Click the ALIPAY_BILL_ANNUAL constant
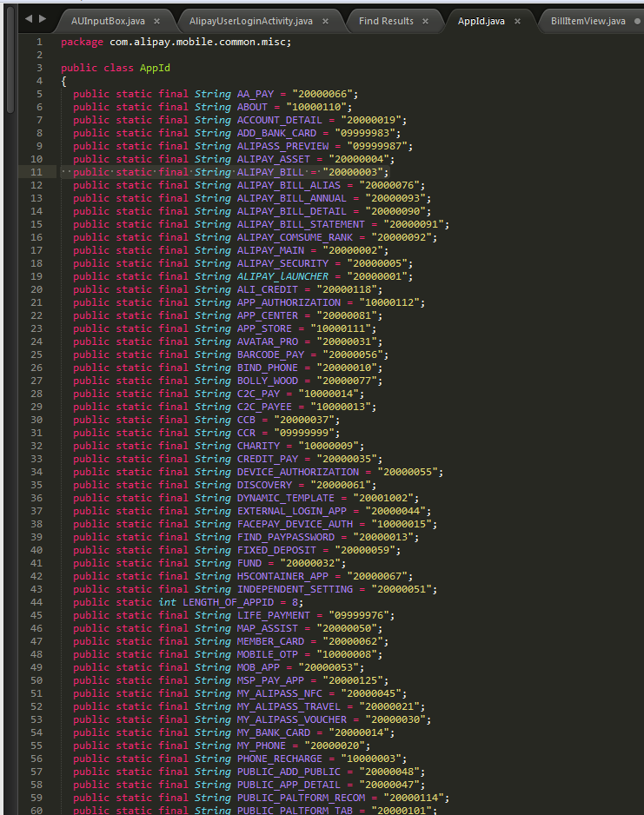This screenshot has width=644, height=815. (292, 198)
